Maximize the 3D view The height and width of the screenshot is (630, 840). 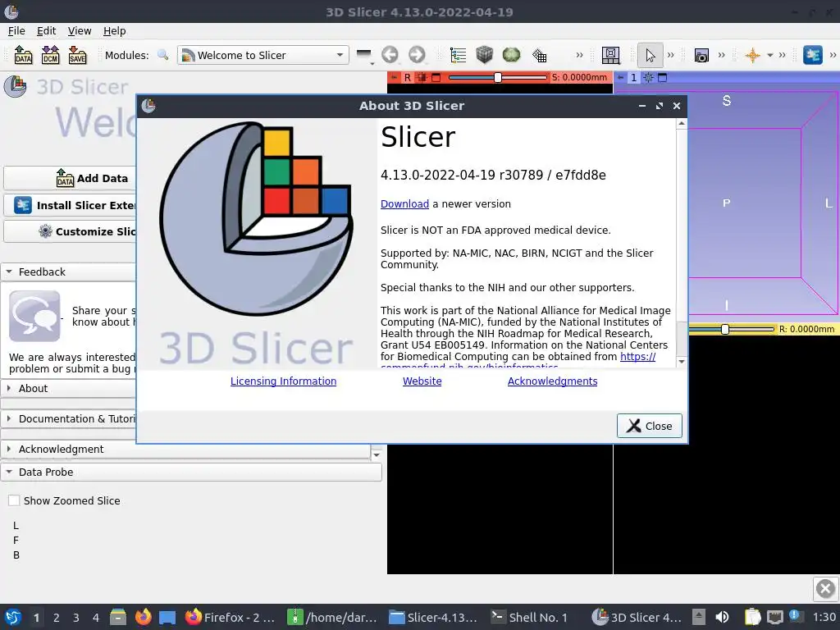coord(663,77)
